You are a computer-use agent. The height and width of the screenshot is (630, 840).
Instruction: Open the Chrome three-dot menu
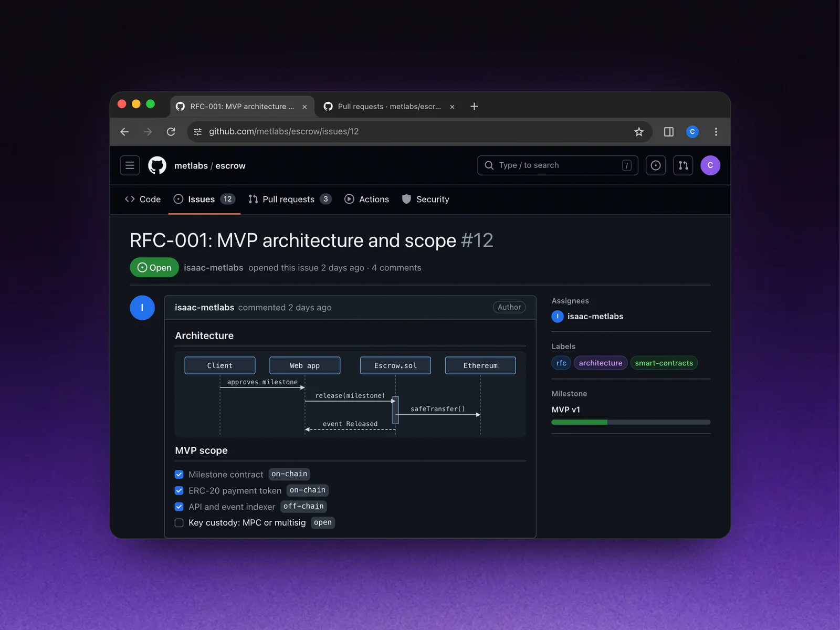click(x=716, y=132)
